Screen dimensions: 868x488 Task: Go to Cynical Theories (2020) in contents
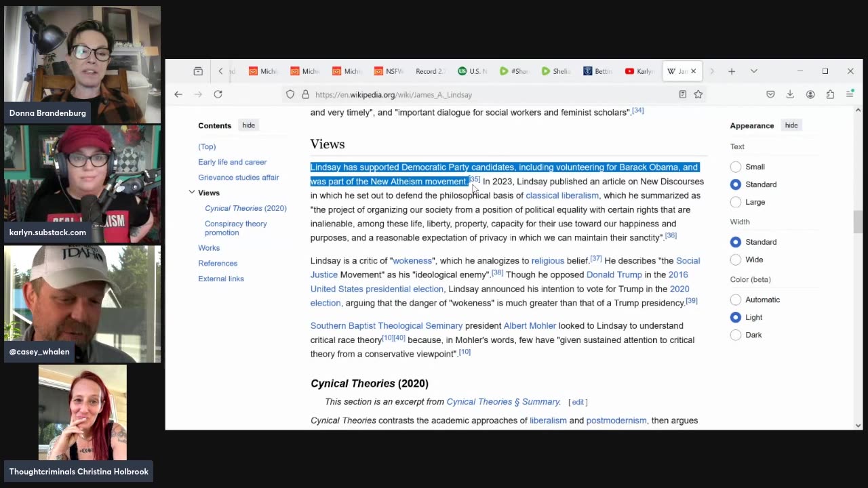click(x=245, y=208)
